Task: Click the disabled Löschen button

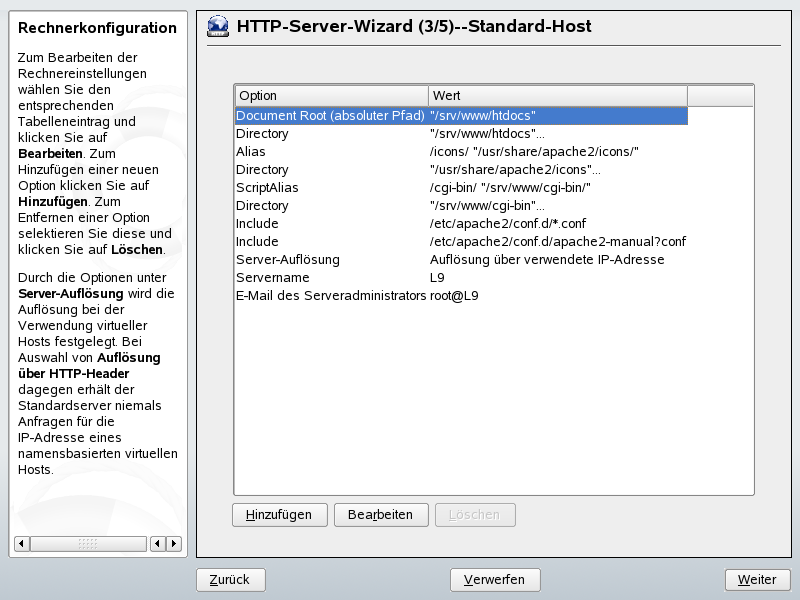Action: pyautogui.click(x=476, y=514)
